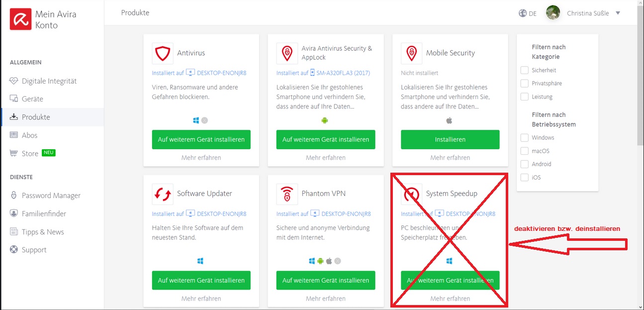Install Antivirus Security & AppLock on another device
Screen dimensions: 644x310
326,139
